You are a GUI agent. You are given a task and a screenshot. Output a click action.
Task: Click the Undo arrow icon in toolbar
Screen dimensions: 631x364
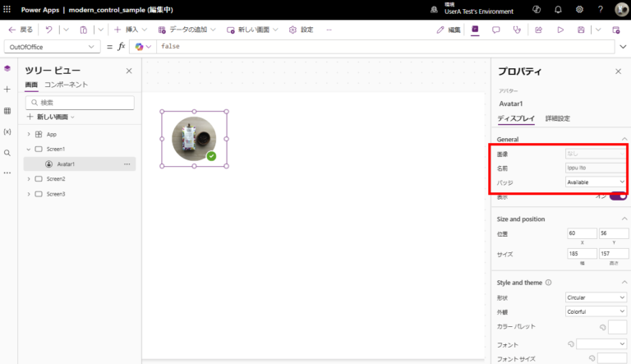(48, 30)
